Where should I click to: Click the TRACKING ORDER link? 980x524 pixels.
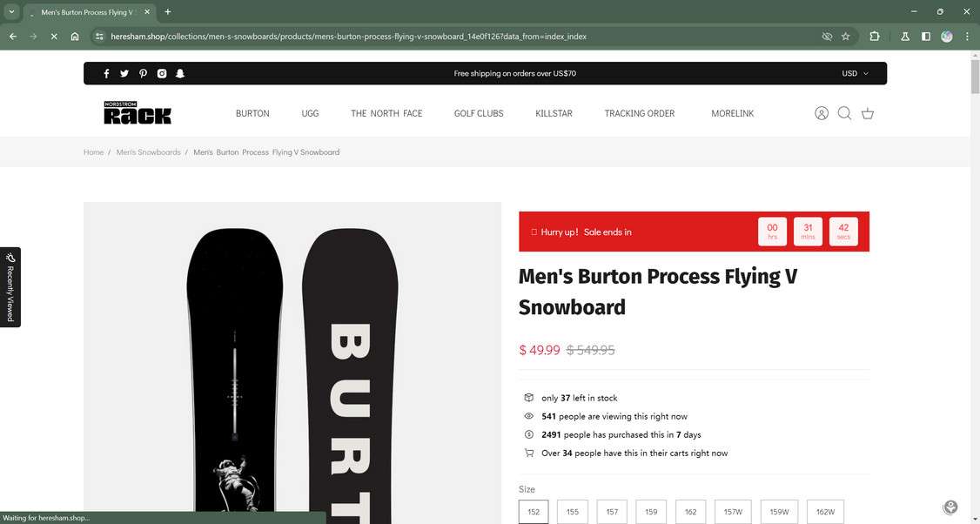640,113
